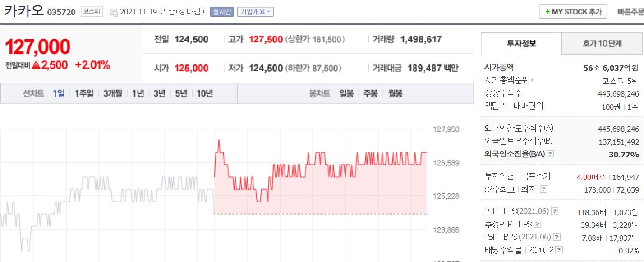Click the 126,589 chart axis label
Viewport: 644px width, 262px height.
446,163
